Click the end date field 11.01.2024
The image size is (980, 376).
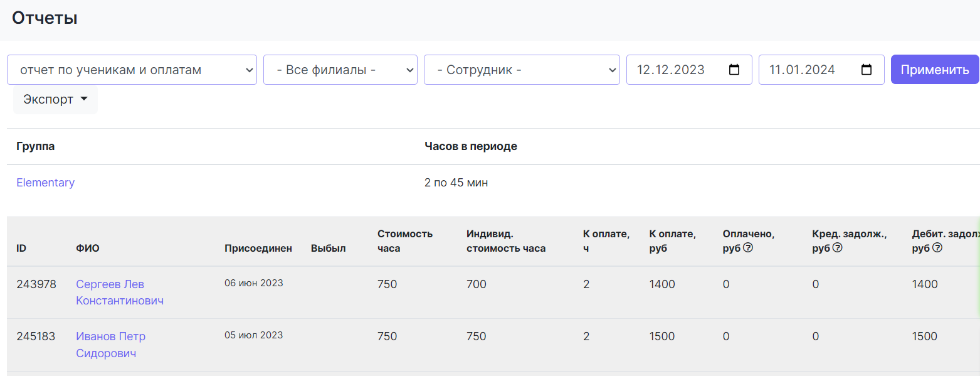(821, 70)
